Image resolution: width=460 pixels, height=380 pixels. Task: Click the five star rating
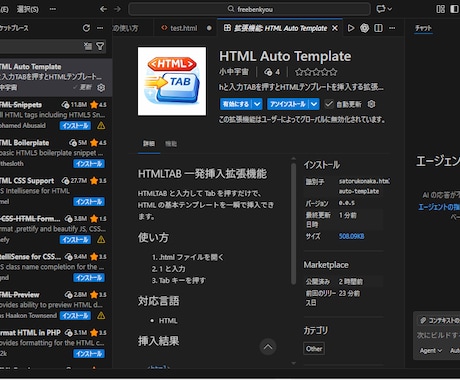[x=316, y=72]
